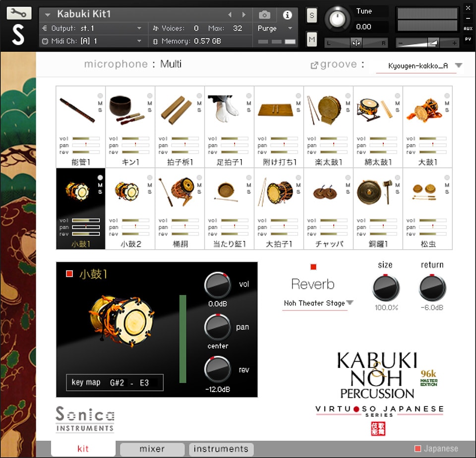Toggle the Japanese language checkbox

click(417, 448)
